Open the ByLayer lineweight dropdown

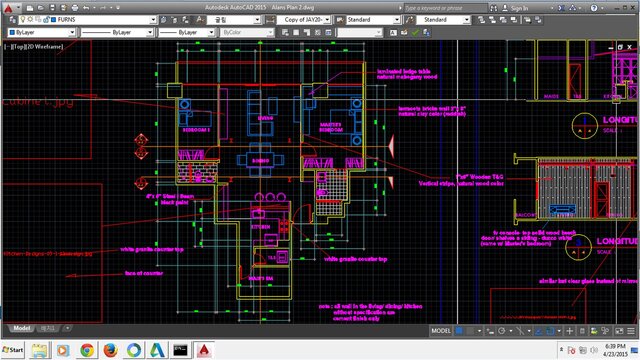pos(211,32)
